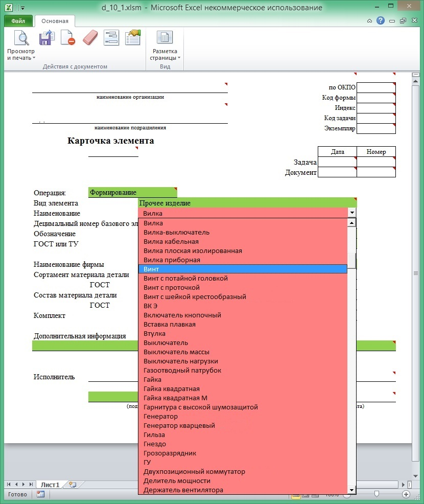Select Газоотводный патрубок item
Screen dimensions: 424x504
click(243, 370)
